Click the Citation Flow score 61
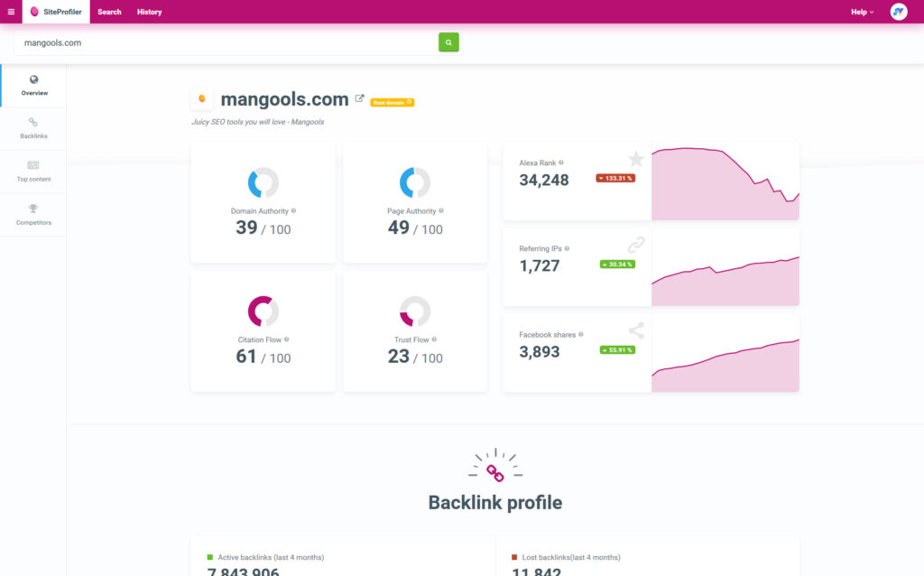This screenshot has width=924, height=576. pos(245,356)
